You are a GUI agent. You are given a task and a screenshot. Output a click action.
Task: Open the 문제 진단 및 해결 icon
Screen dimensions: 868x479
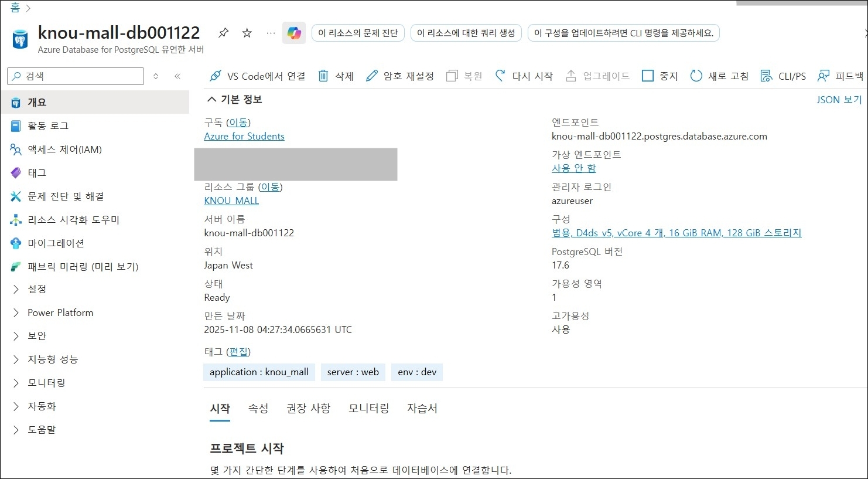(x=16, y=196)
